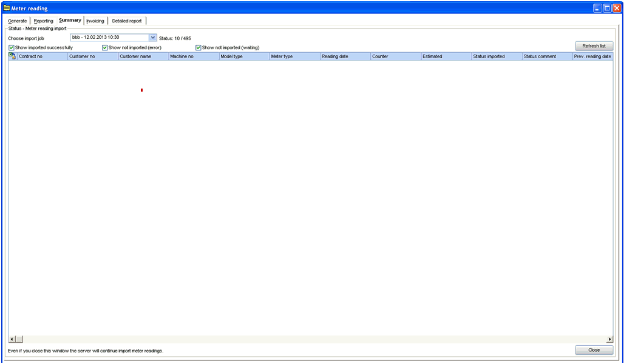624x364 pixels.
Task: Open the Reporting tab
Action: (44, 21)
